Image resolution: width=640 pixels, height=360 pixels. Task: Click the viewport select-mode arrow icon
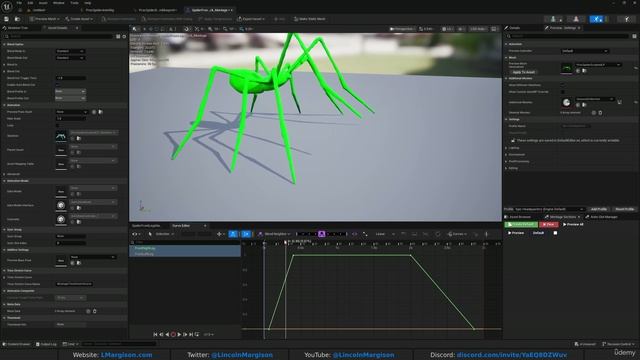pos(134,29)
